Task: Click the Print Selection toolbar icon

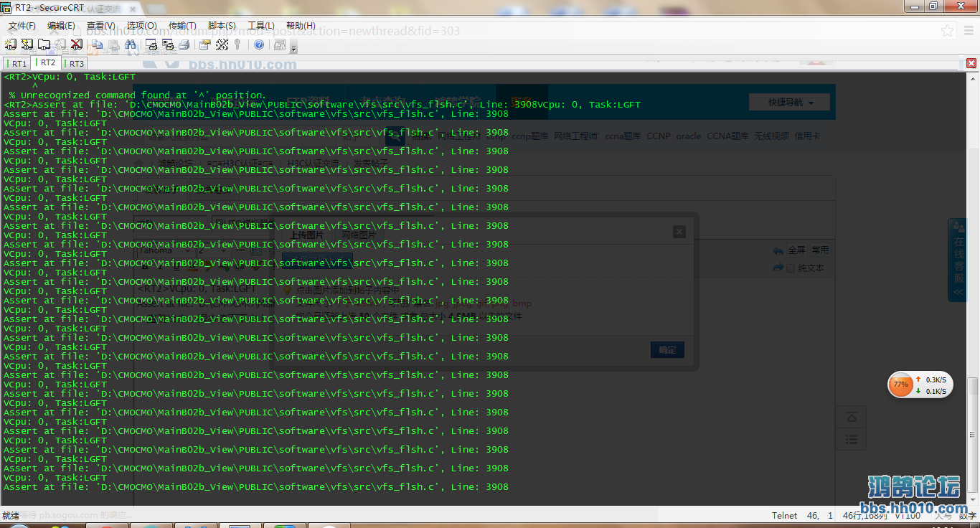Action: pos(168,44)
